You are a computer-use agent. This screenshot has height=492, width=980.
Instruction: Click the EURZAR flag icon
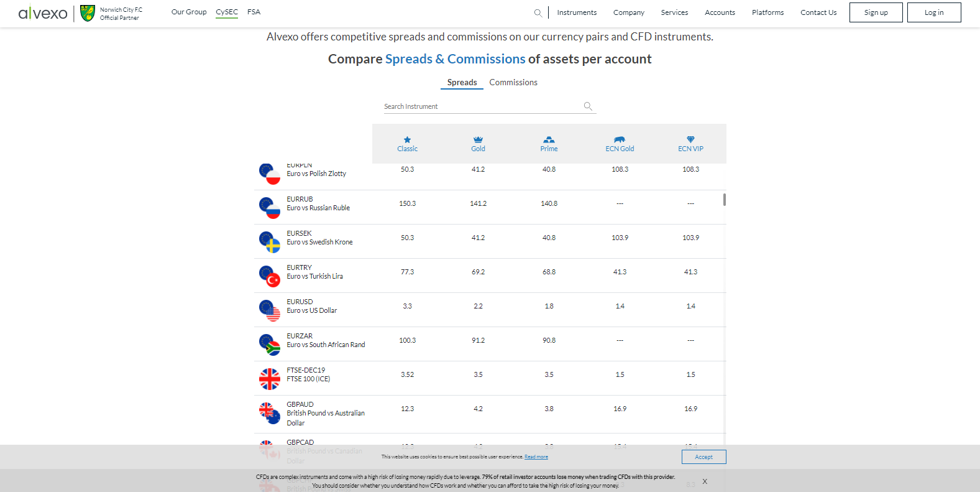tap(270, 345)
